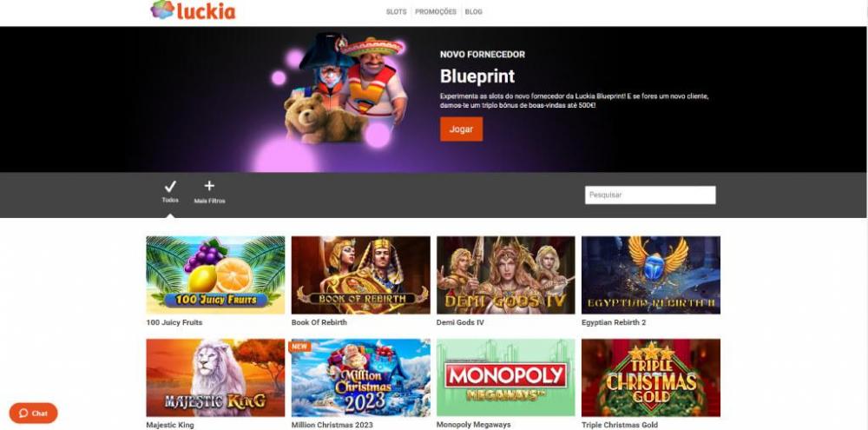Open 100 Juicy Fruits game thumbnail

click(215, 275)
